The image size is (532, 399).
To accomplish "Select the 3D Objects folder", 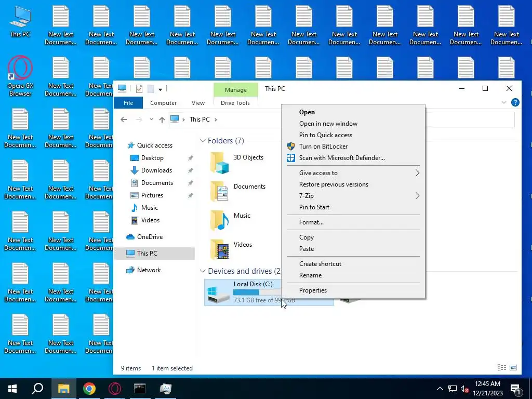I will click(237, 163).
